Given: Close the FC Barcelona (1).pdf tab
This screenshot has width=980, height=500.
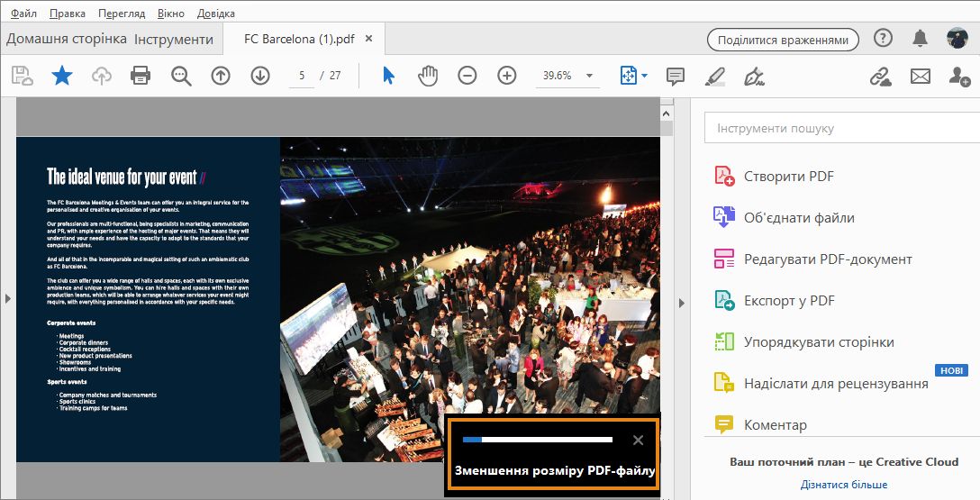Looking at the screenshot, I should coord(368,38).
